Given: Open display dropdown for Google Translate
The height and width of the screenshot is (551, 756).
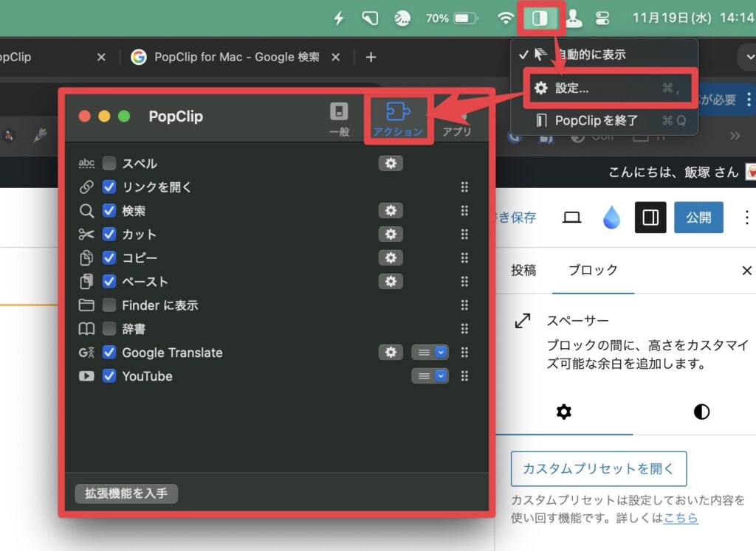Looking at the screenshot, I should pos(430,353).
